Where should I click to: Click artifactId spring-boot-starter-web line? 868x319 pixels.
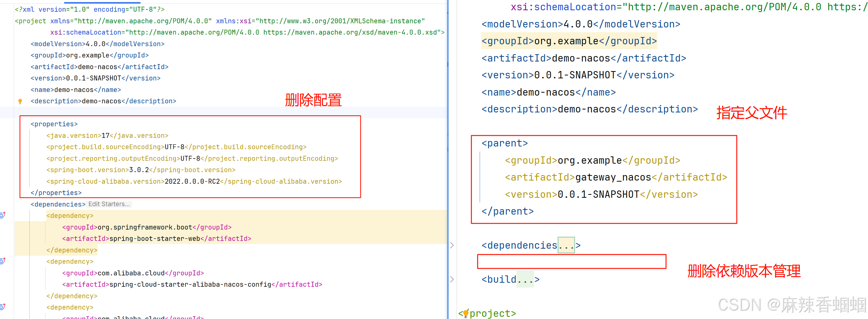pyautogui.click(x=157, y=239)
